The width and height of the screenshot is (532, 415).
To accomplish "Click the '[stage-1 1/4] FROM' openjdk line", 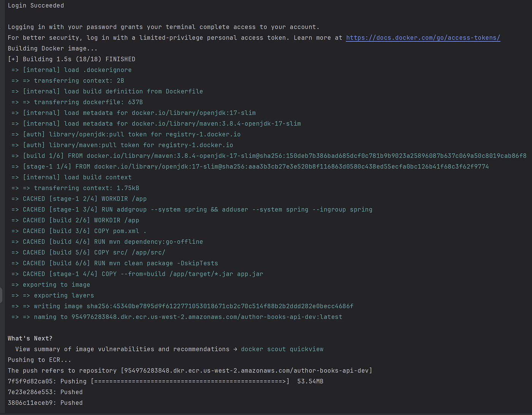I will tap(250, 166).
